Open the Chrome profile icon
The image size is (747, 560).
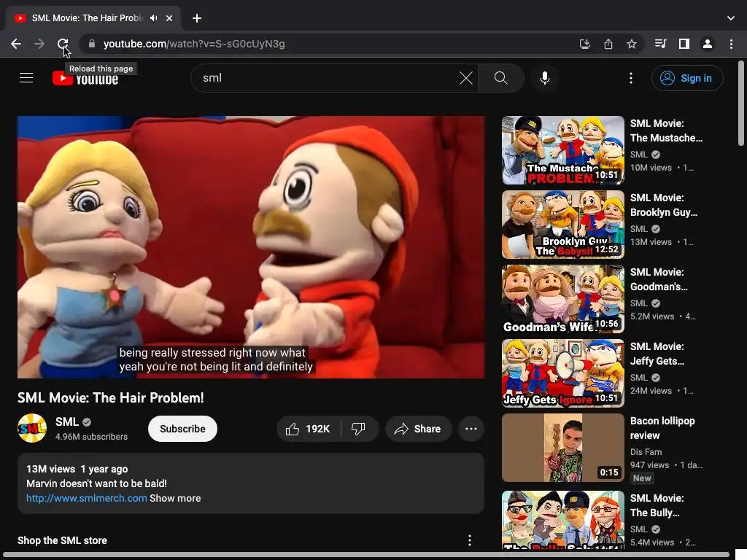708,44
